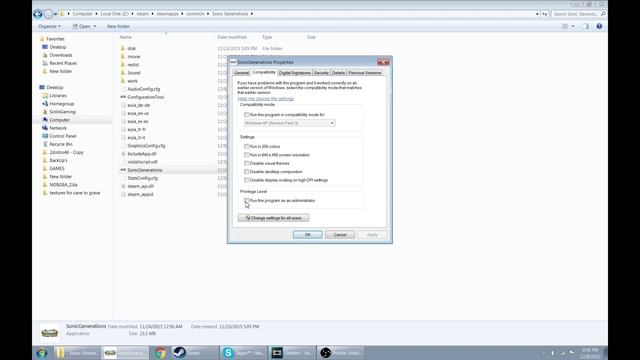The height and width of the screenshot is (360, 640).
Task: Expand the Open button dropdown arrow
Action: coord(95,26)
